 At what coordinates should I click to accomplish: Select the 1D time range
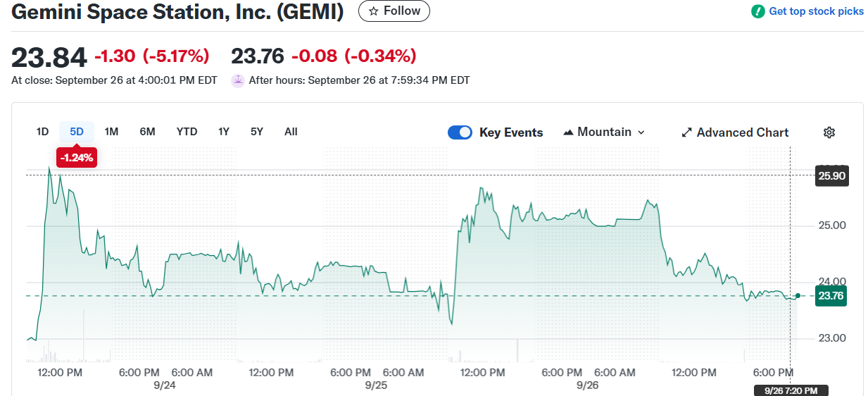coord(42,132)
